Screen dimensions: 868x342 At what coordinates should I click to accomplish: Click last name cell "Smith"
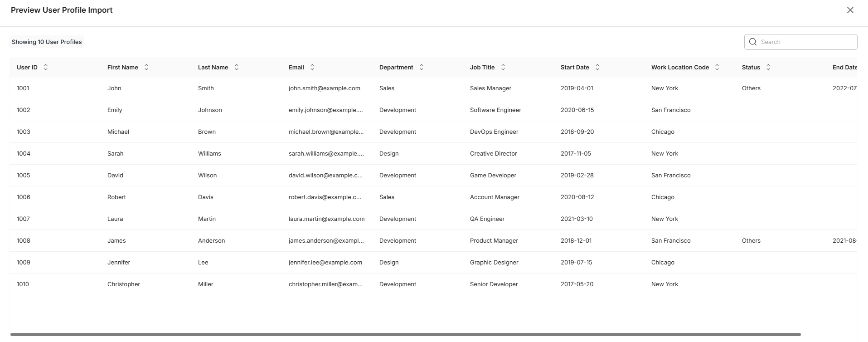tap(206, 88)
